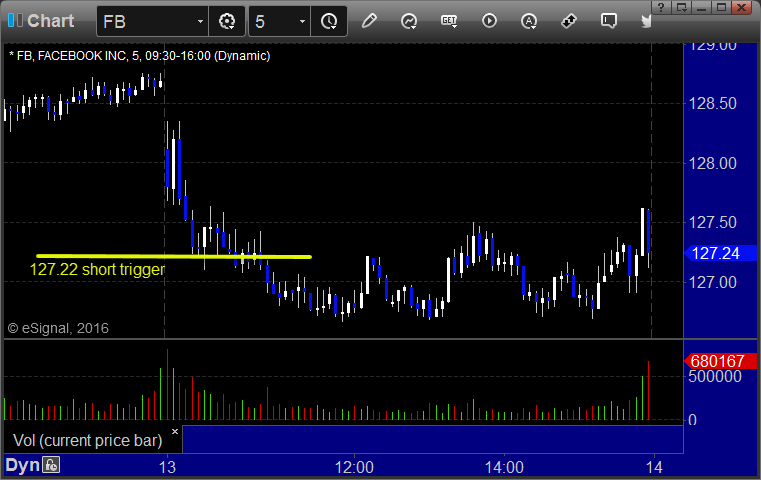Image resolution: width=761 pixels, height=480 pixels.
Task: Click the window options icon next to help
Action: point(681,7)
